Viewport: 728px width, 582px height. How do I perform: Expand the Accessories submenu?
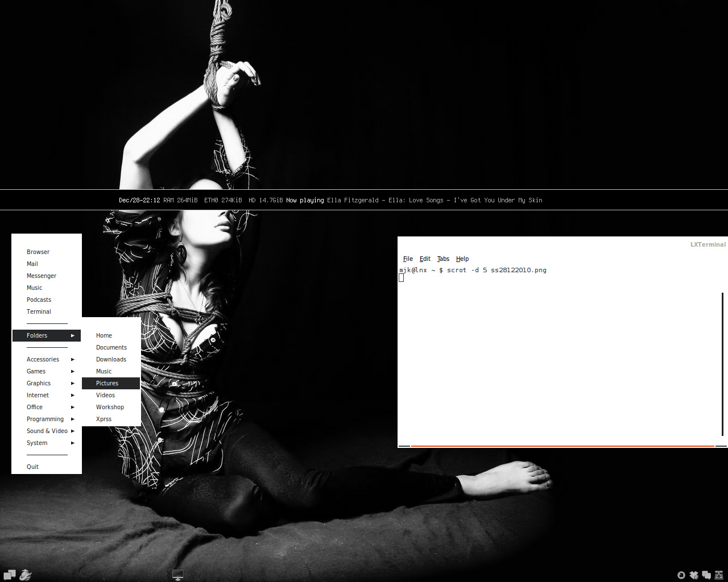coord(47,359)
